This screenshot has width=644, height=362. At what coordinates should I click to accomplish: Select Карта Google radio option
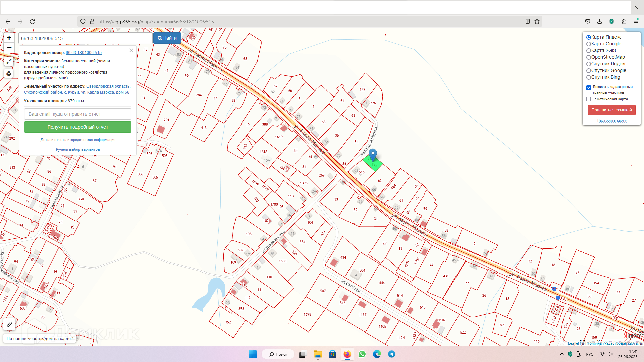pyautogui.click(x=589, y=44)
